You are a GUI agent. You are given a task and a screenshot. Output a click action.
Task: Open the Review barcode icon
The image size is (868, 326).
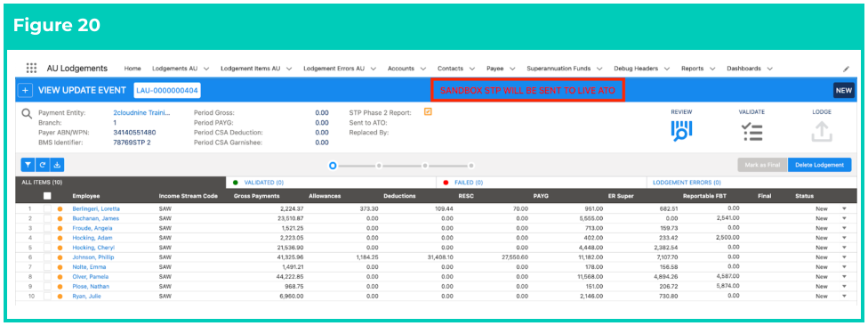681,132
